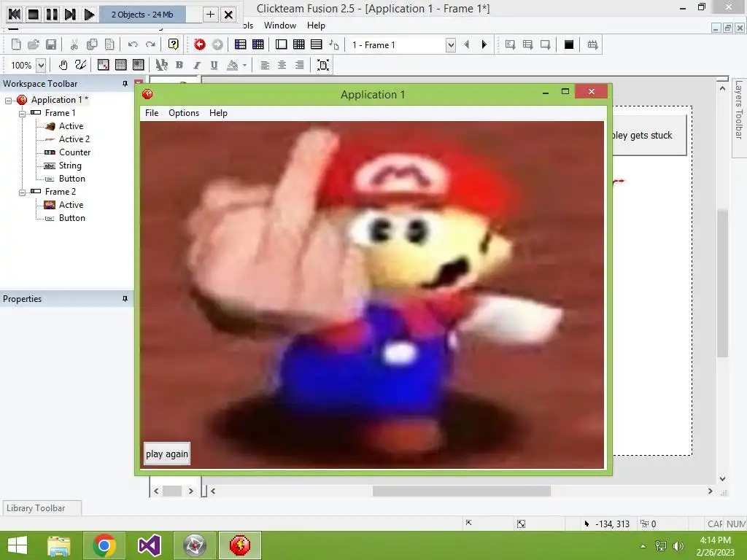
Task: Undo the last action
Action: click(133, 44)
